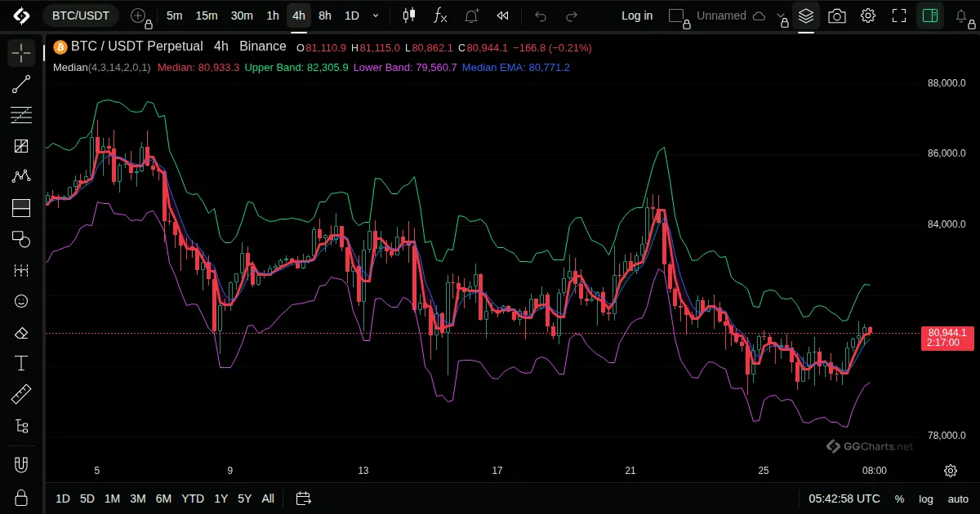
Task: Select the 1h timeframe
Action: (x=273, y=16)
